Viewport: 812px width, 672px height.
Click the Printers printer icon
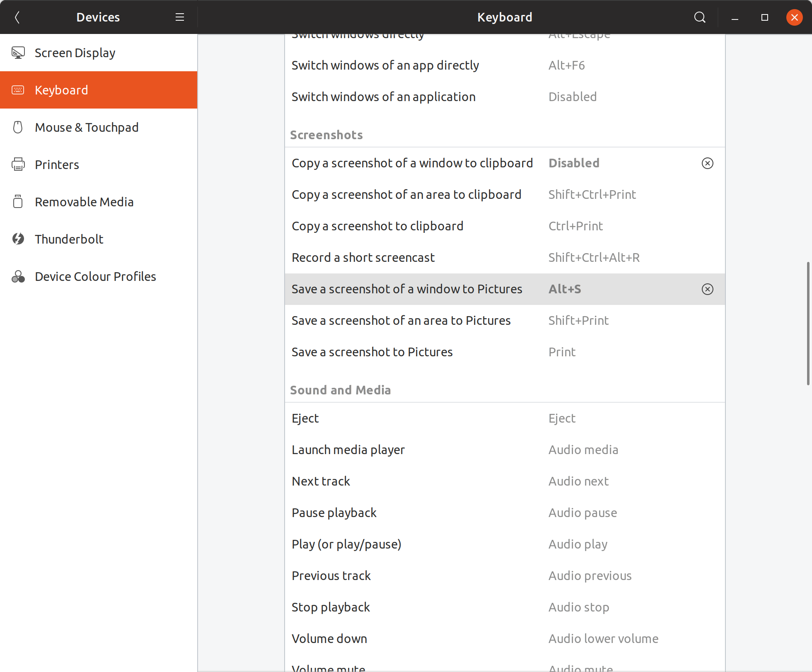(x=18, y=164)
